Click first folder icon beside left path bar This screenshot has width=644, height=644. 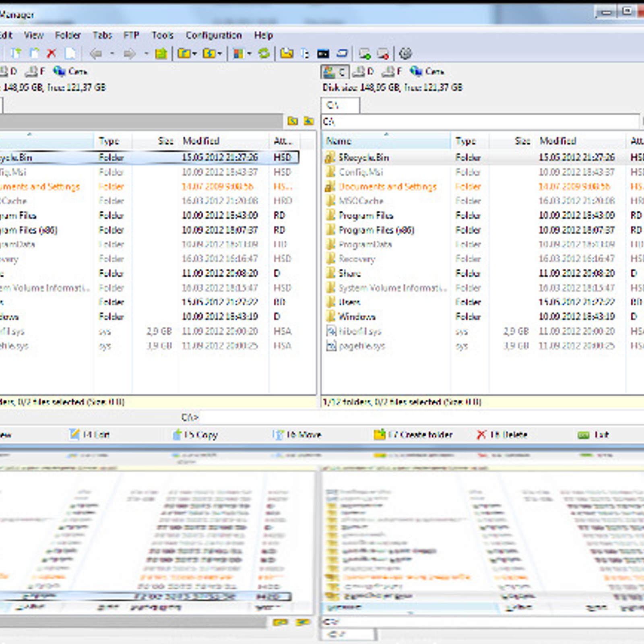pyautogui.click(x=293, y=121)
